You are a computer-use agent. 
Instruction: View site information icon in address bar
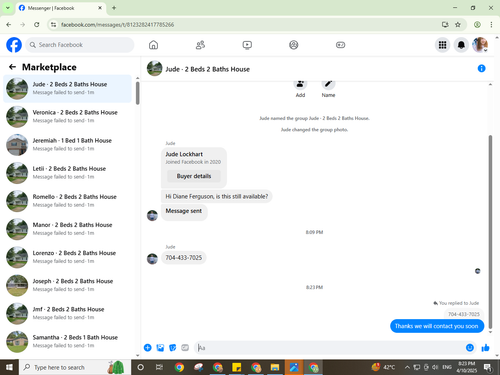click(x=53, y=24)
